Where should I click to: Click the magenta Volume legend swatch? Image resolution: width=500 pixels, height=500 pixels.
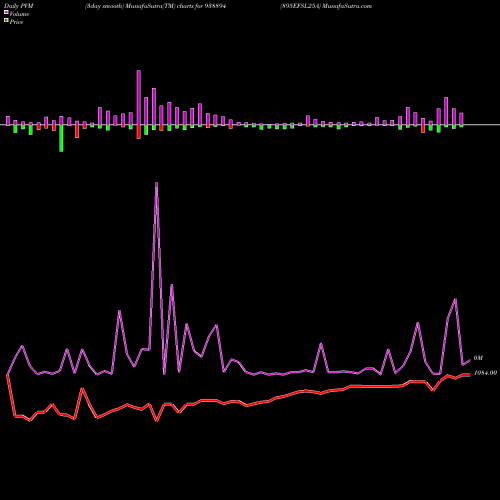(x=6, y=12)
